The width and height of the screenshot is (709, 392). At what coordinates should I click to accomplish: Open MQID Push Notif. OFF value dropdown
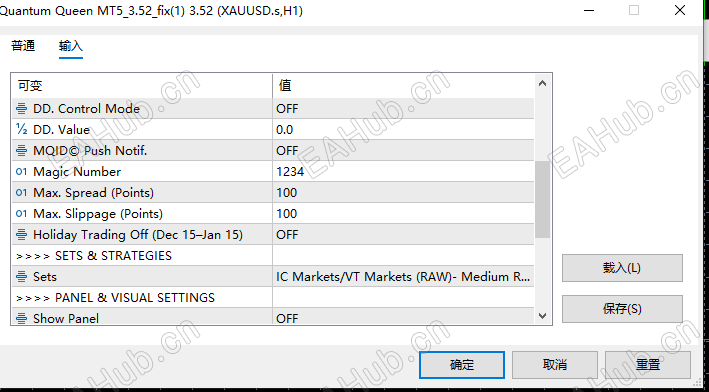click(403, 151)
